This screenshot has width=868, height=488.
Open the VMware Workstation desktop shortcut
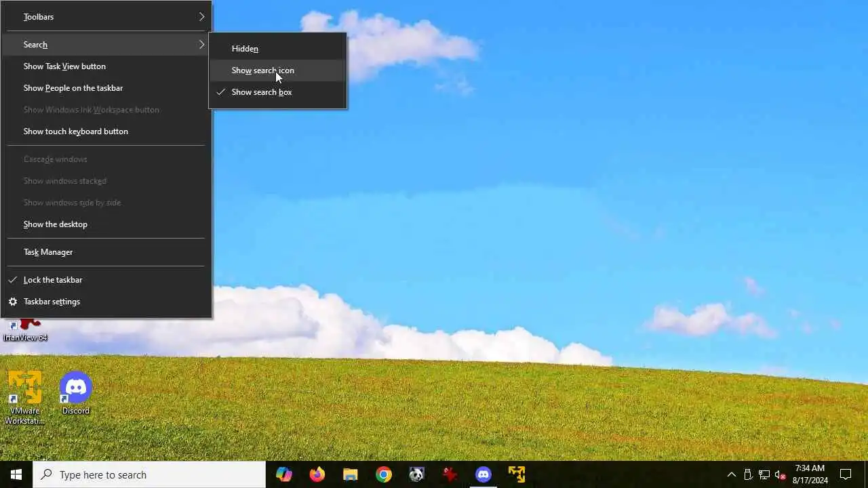(x=25, y=399)
